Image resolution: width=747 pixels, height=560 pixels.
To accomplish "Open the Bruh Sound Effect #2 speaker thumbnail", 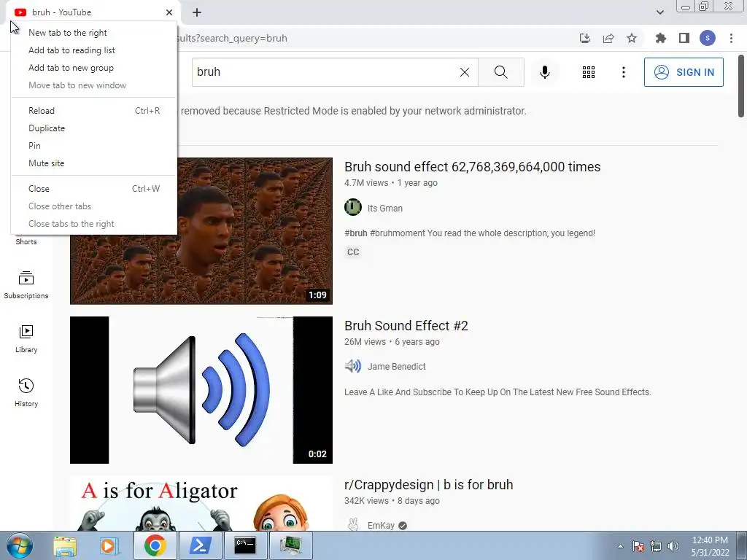I will (201, 390).
